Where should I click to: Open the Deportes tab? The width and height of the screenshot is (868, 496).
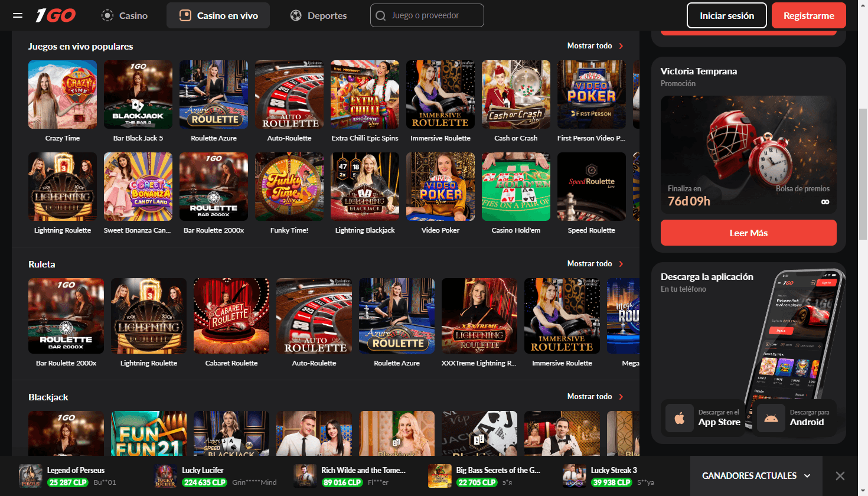[x=319, y=15]
